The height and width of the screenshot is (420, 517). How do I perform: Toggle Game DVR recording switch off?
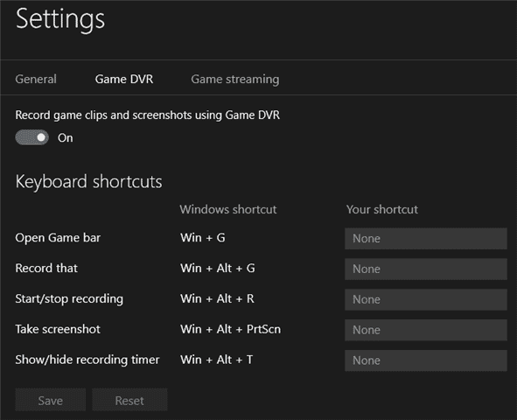pos(32,137)
